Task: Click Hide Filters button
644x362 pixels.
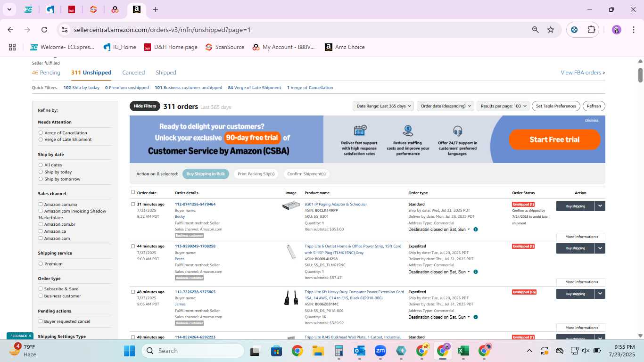Action: pyautogui.click(x=145, y=106)
